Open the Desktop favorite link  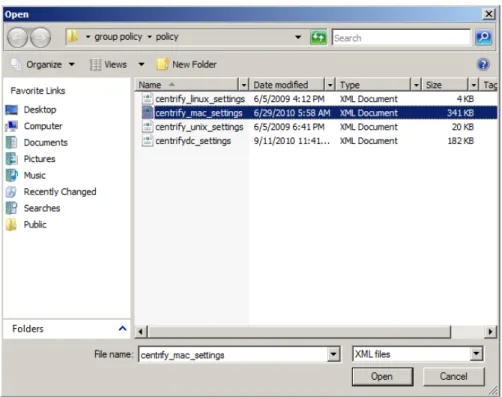coord(40,110)
